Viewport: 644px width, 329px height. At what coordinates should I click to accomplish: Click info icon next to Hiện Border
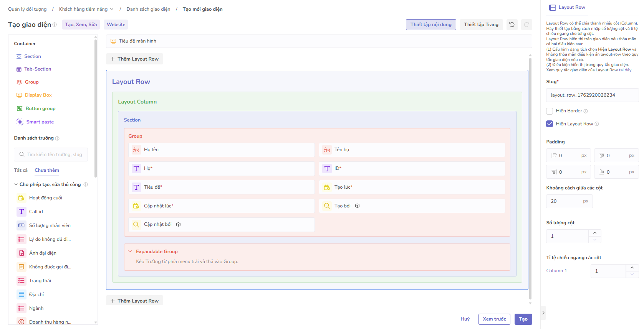tap(586, 111)
